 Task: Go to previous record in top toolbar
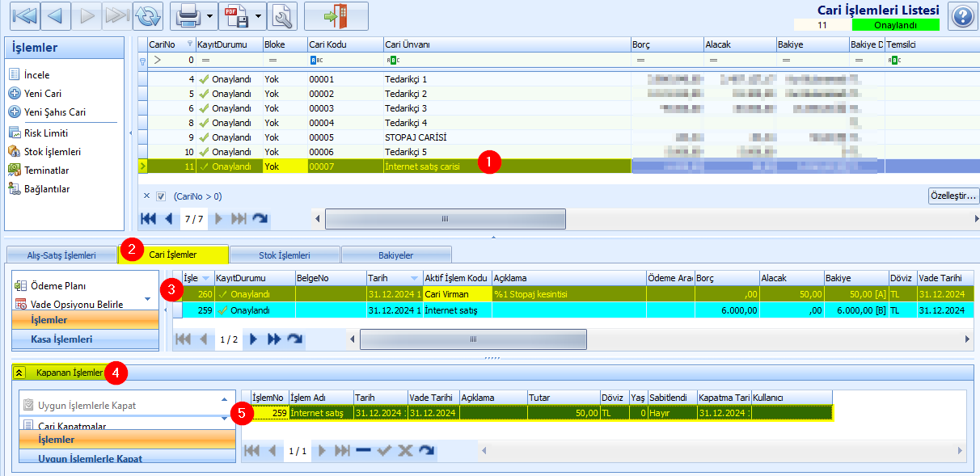point(54,15)
